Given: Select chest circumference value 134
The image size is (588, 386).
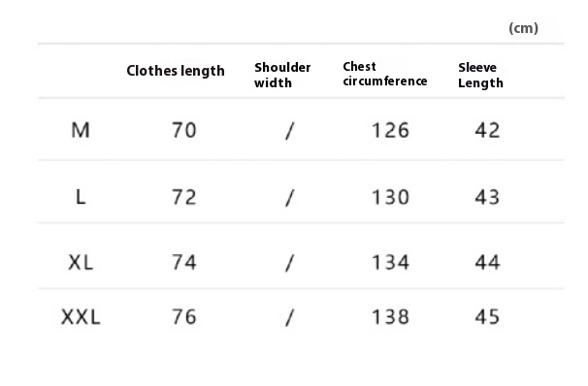Looking at the screenshot, I should (x=390, y=262).
